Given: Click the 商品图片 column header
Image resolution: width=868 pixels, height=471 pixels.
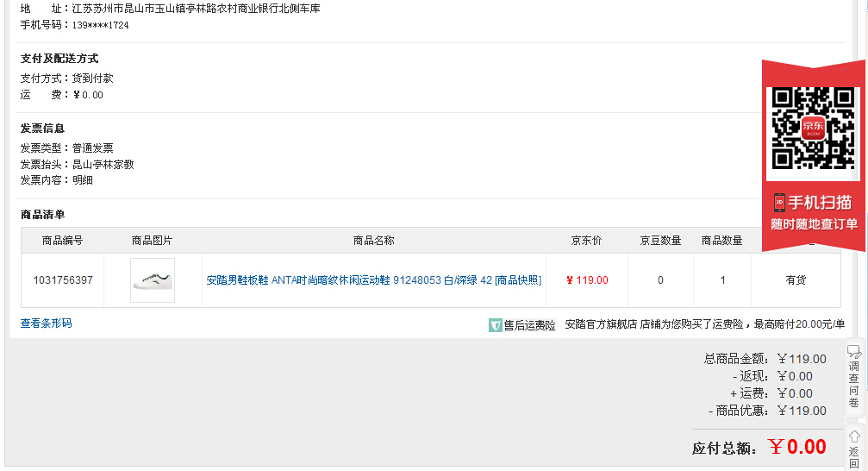Looking at the screenshot, I should click(153, 241).
